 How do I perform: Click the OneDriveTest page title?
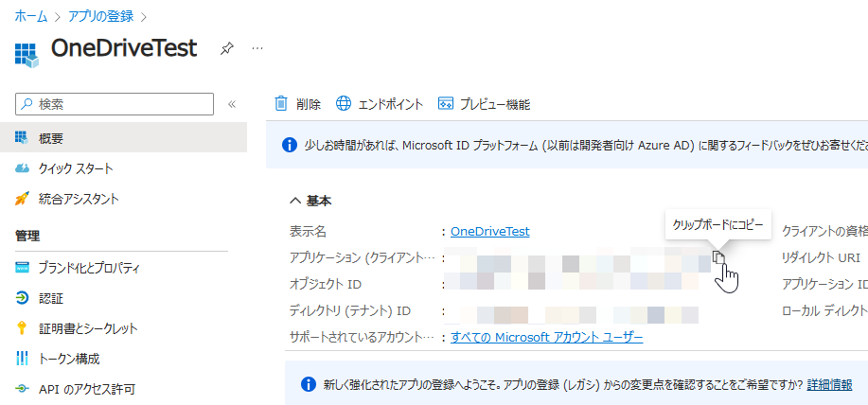point(124,48)
